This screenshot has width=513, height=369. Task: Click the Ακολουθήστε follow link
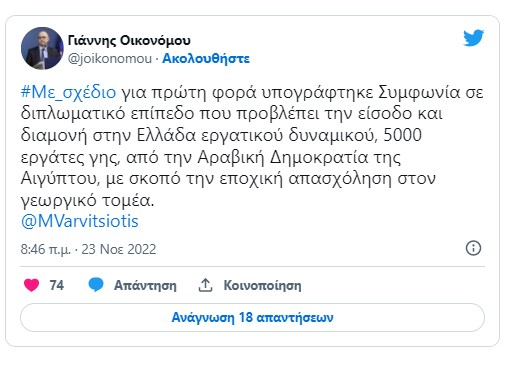(x=206, y=59)
